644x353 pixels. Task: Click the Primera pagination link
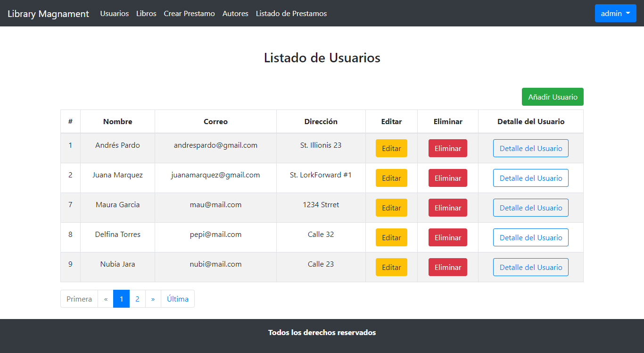[79, 299]
